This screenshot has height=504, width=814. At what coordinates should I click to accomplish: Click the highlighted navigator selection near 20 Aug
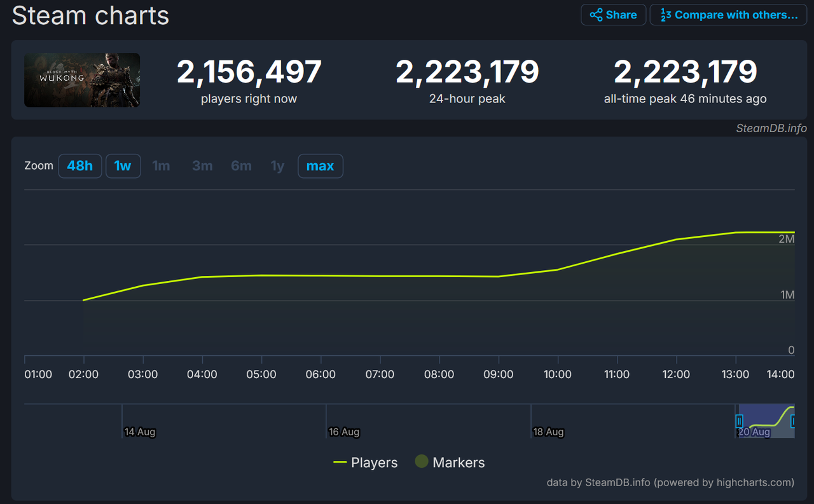point(766,421)
